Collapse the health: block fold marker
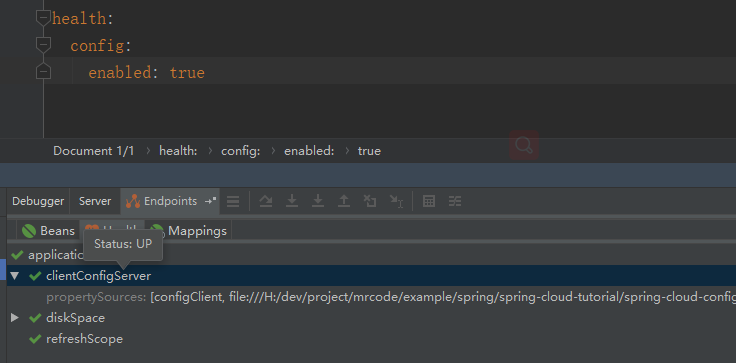This screenshot has height=363, width=736. pyautogui.click(x=43, y=18)
